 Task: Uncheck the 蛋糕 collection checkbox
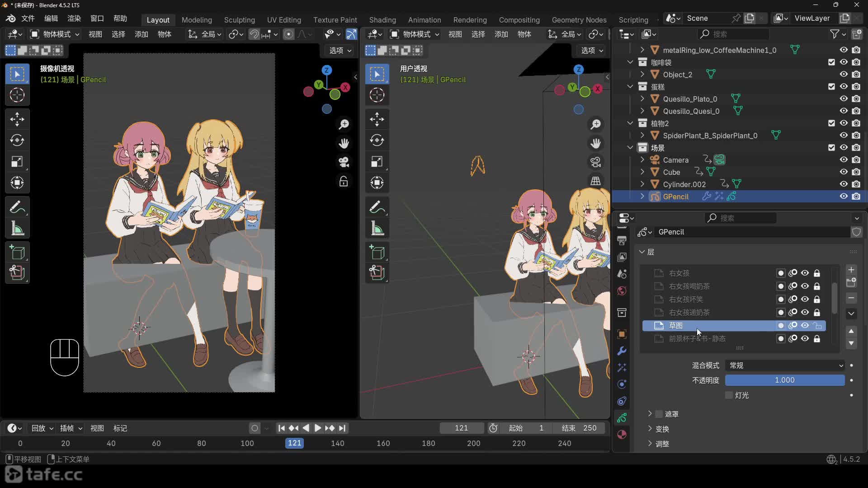pyautogui.click(x=831, y=87)
